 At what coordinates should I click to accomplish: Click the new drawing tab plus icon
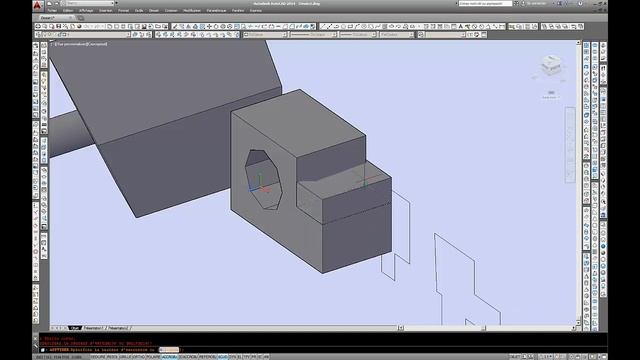[80, 18]
